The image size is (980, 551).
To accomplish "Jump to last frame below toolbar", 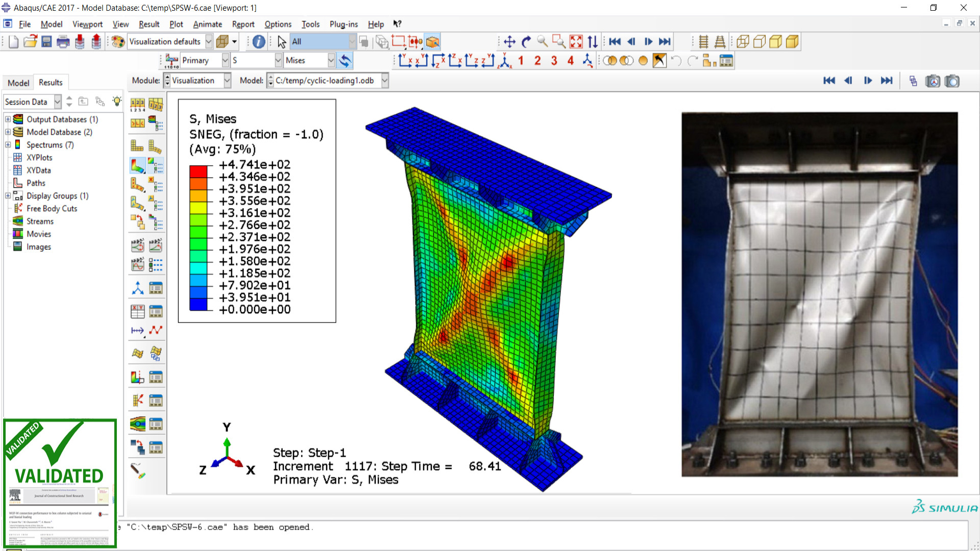I will pyautogui.click(x=887, y=81).
